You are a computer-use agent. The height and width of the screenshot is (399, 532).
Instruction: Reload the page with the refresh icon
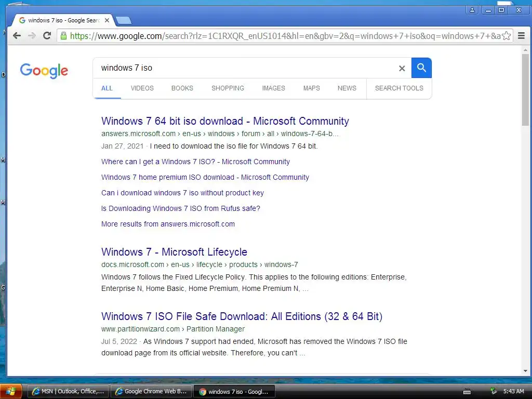(47, 36)
